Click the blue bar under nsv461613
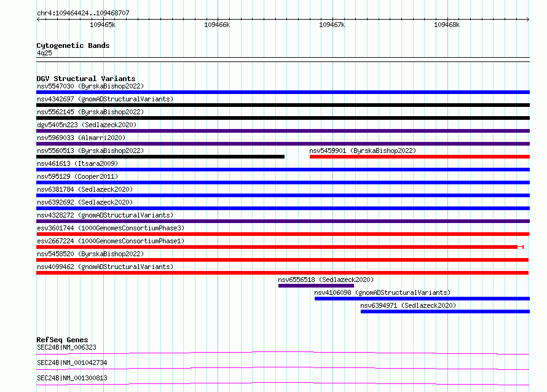The height and width of the screenshot is (392, 547). coord(283,170)
